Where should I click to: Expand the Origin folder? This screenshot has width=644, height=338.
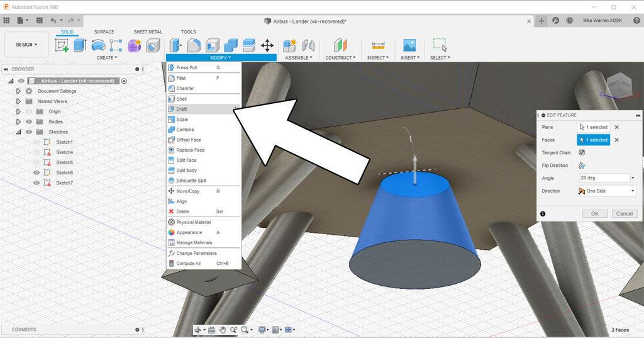(18, 111)
